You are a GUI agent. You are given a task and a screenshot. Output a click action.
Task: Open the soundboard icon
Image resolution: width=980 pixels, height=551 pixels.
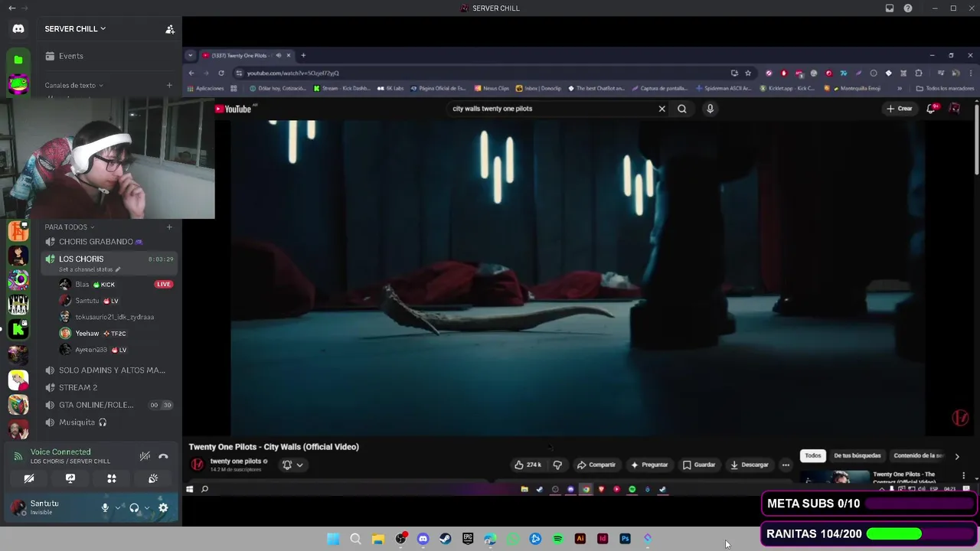click(x=153, y=478)
